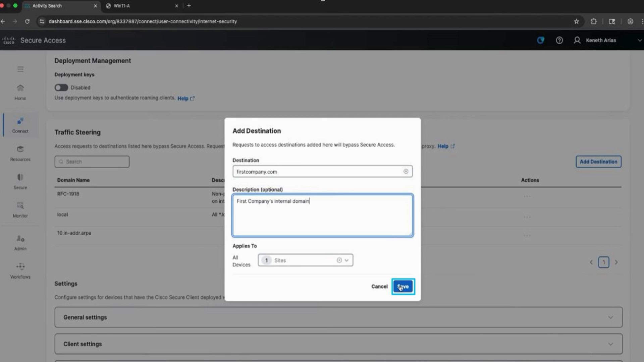Clear the Destination field with X icon
Screen dimensions: 644x362
[406, 171]
